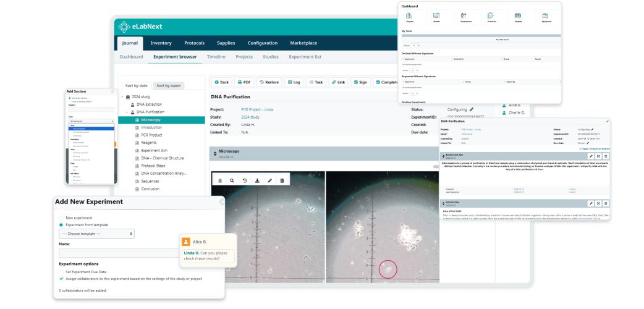644x309 pixels.
Task: Click the Link button
Action: click(x=338, y=82)
